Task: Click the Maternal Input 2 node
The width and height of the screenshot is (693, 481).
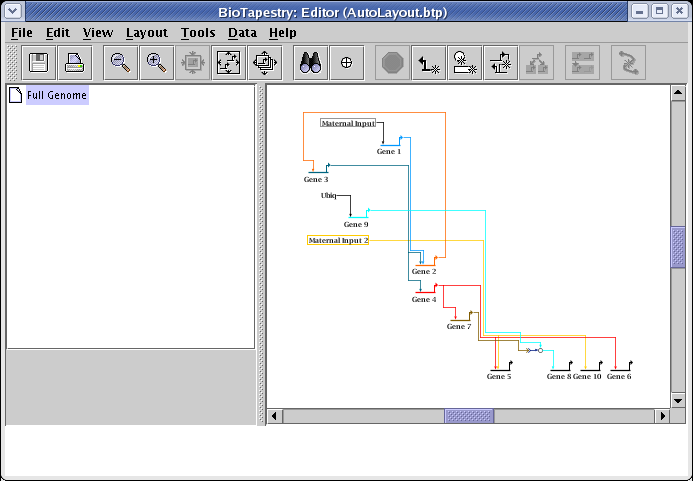Action: pyautogui.click(x=338, y=240)
